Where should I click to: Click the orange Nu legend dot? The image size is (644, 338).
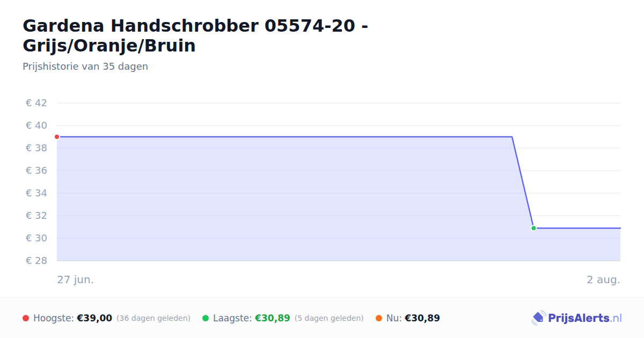[x=379, y=318]
